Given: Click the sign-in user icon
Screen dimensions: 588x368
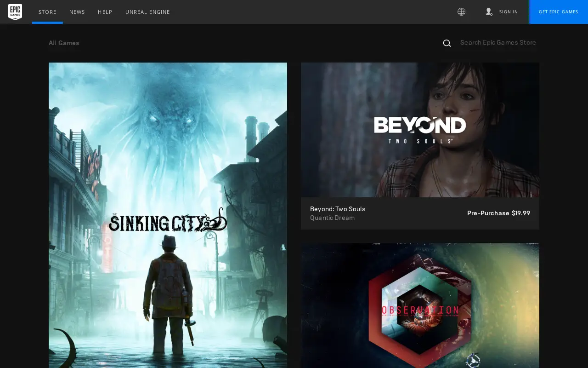Looking at the screenshot, I should coord(489,12).
